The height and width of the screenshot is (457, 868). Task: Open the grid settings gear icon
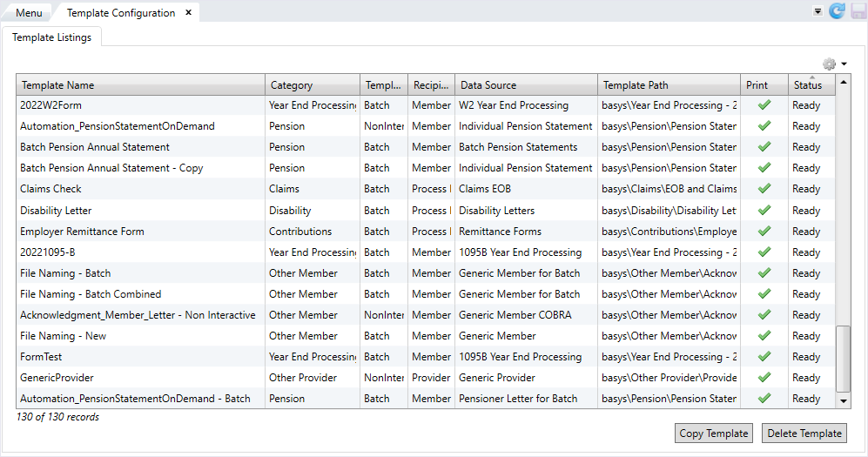point(829,64)
